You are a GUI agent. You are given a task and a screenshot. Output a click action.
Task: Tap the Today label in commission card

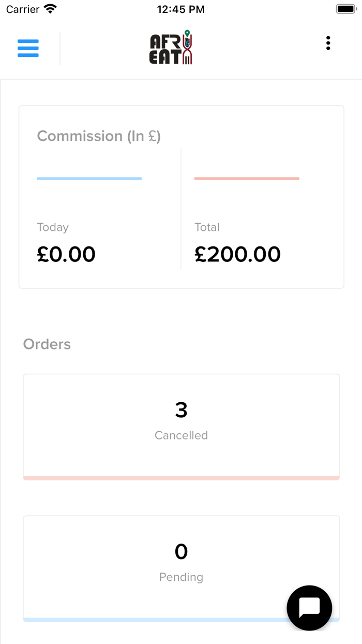53,227
